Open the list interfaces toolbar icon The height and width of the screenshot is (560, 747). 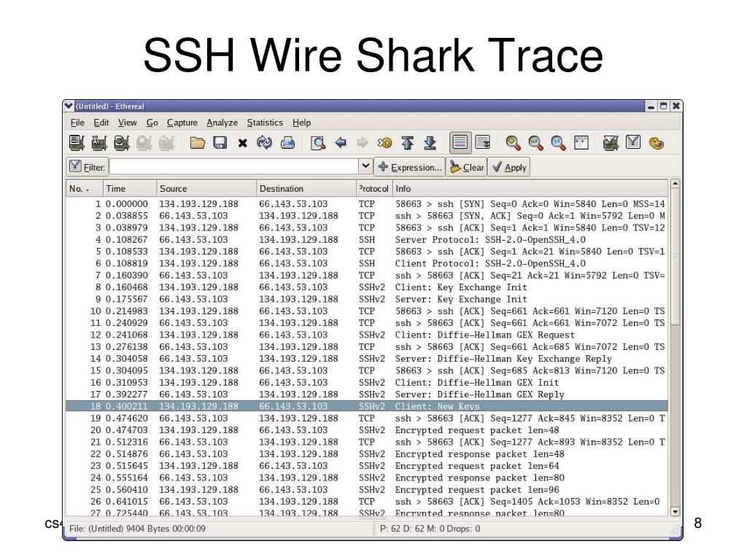click(77, 143)
